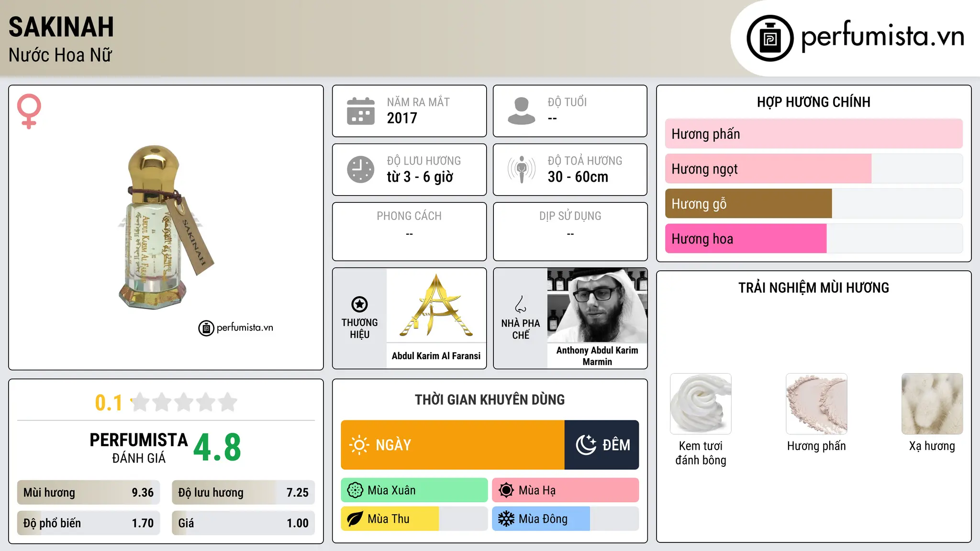Click the Độ lưu hương label beside the clock

tap(424, 161)
